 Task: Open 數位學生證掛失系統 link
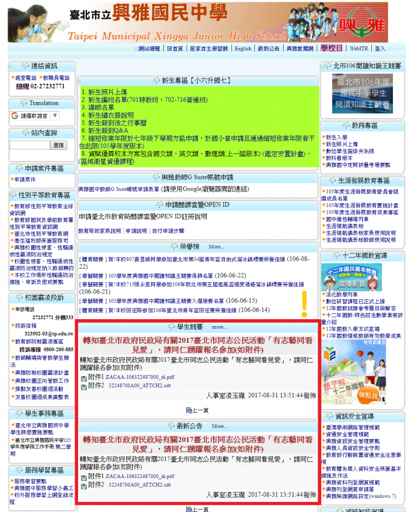[x=350, y=151]
